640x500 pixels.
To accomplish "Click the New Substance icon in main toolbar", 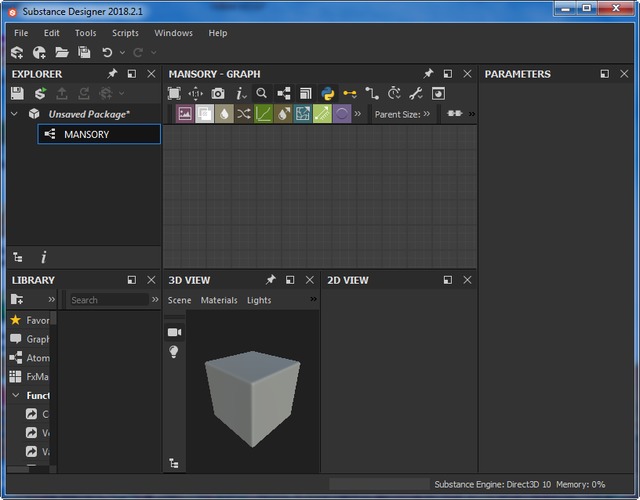I will pos(17,52).
